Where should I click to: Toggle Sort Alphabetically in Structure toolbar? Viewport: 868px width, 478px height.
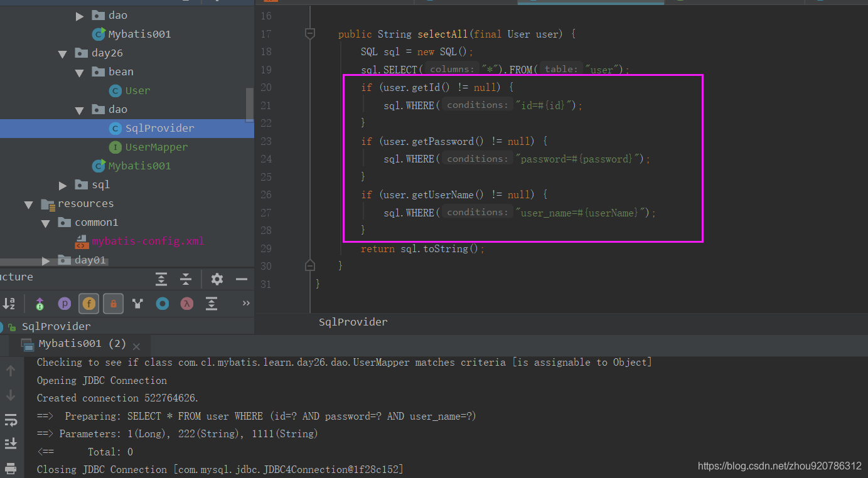9,304
